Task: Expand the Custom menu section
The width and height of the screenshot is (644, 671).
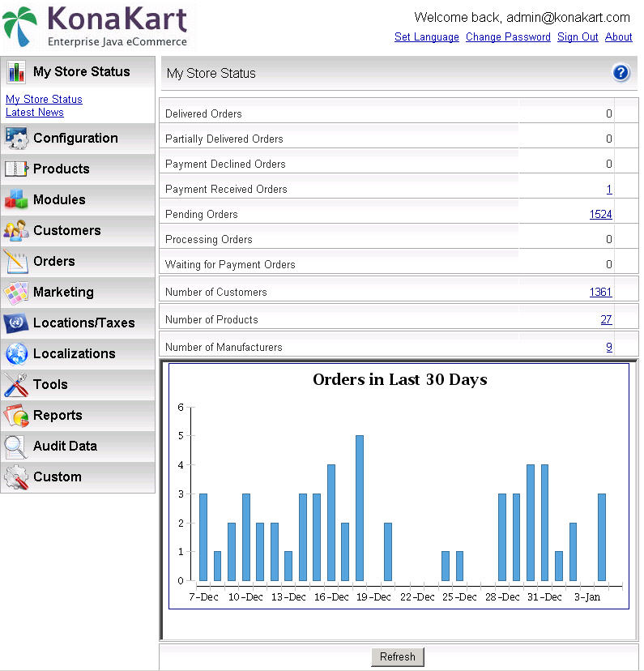Action: click(78, 477)
